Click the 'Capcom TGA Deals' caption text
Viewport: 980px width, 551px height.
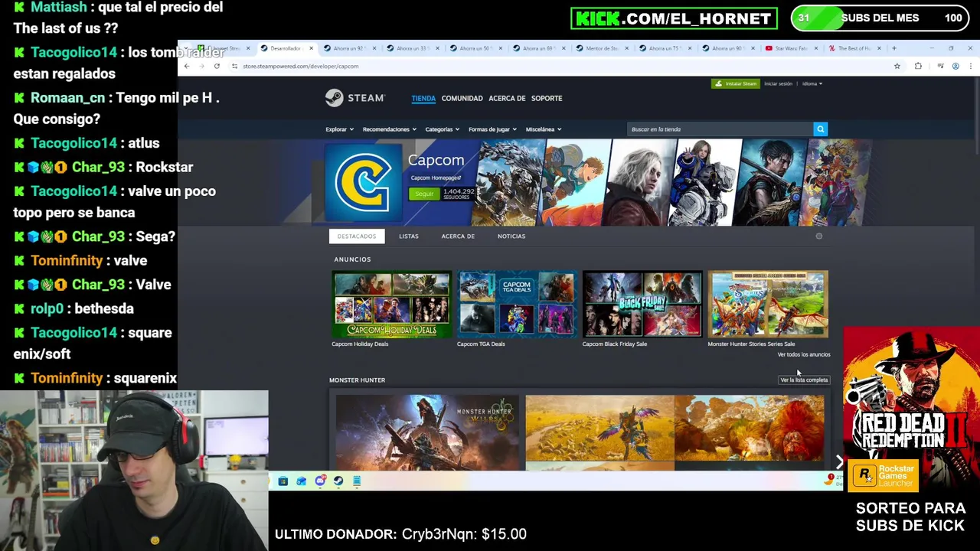tap(481, 344)
